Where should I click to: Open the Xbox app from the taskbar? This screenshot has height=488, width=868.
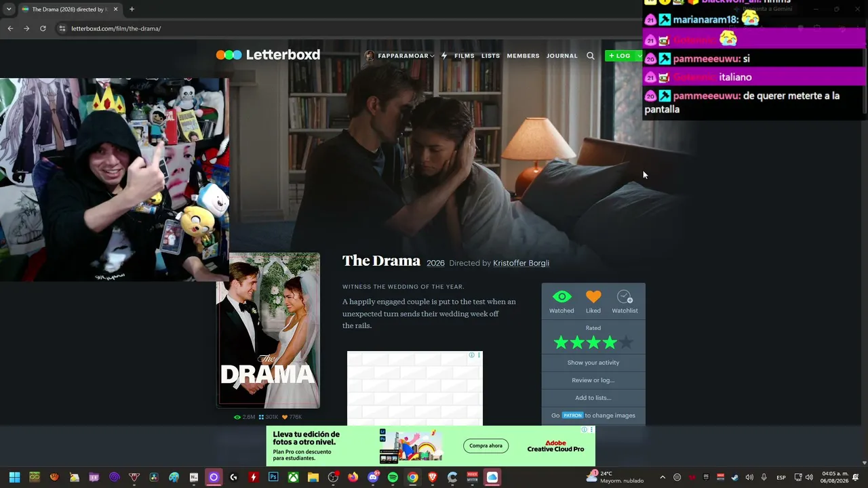pos(293,477)
